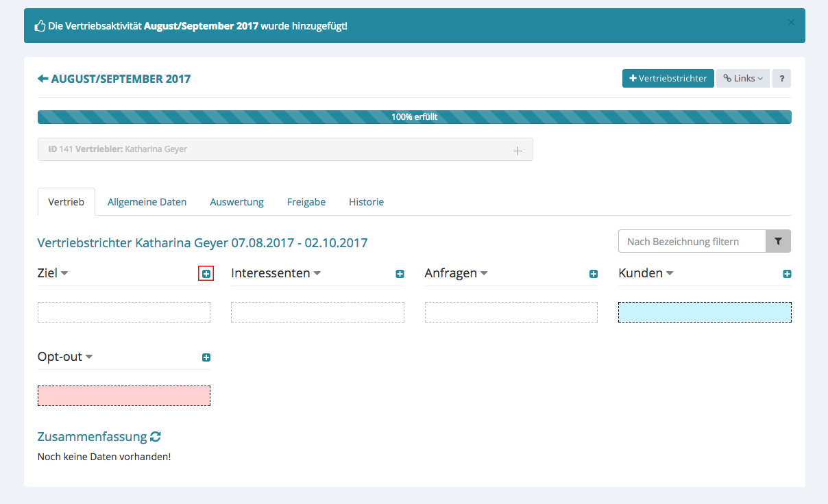Open the Ziel column dropdown arrow

pos(64,274)
